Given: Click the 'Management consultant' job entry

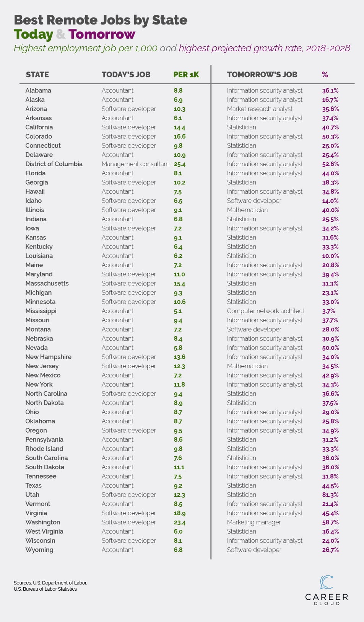Looking at the screenshot, I should (135, 164).
